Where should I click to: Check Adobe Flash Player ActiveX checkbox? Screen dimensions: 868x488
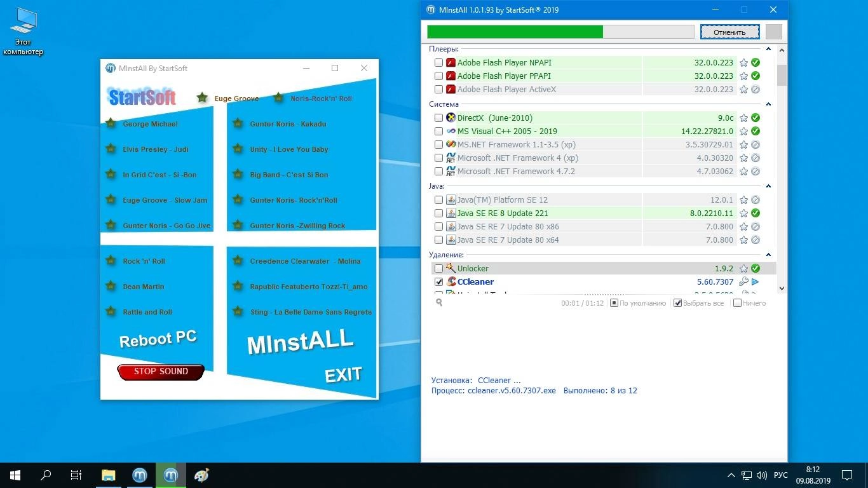438,90
